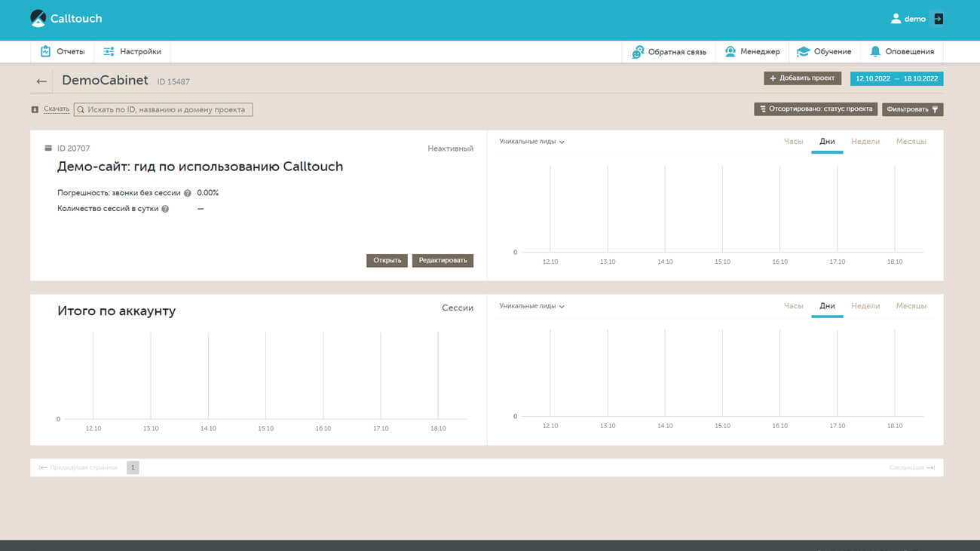Switch account totals chart to Месяцы tab

click(911, 306)
